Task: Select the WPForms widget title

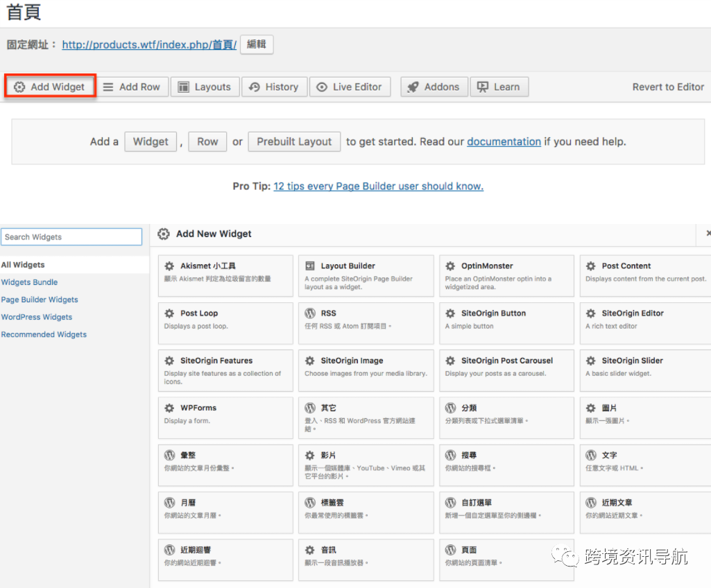Action: point(198,408)
